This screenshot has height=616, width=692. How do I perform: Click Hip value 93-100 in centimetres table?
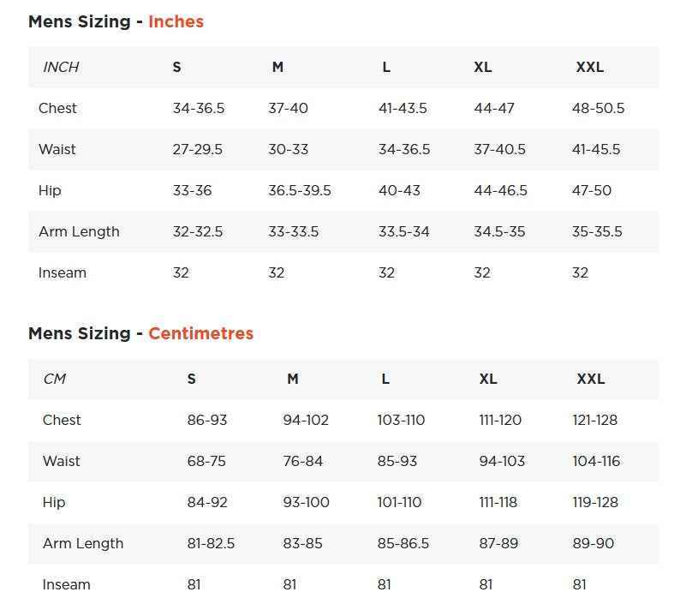click(307, 502)
